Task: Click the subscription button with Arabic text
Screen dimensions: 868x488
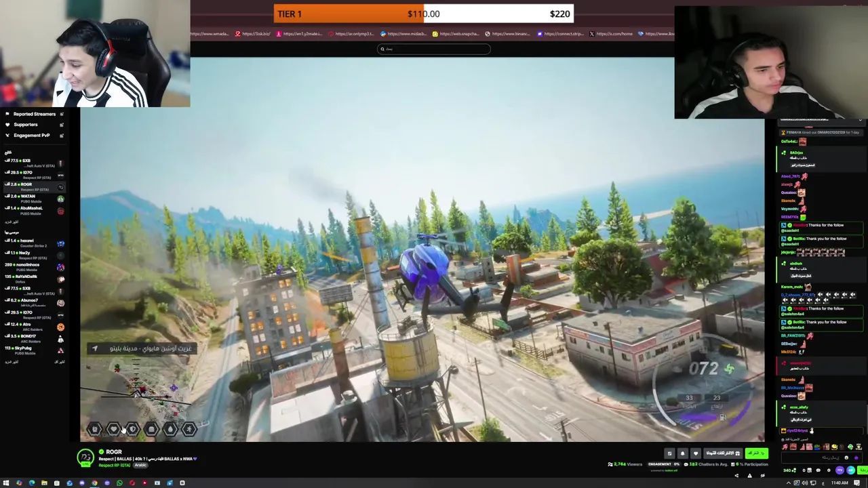Action: pyautogui.click(x=723, y=453)
